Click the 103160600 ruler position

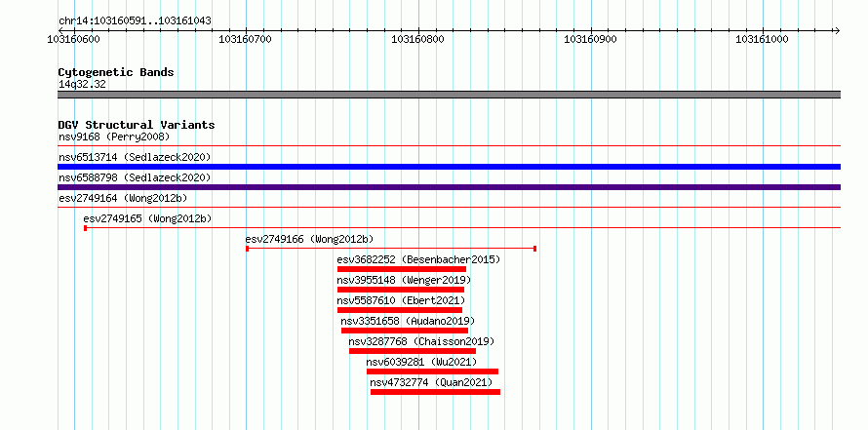74,39
